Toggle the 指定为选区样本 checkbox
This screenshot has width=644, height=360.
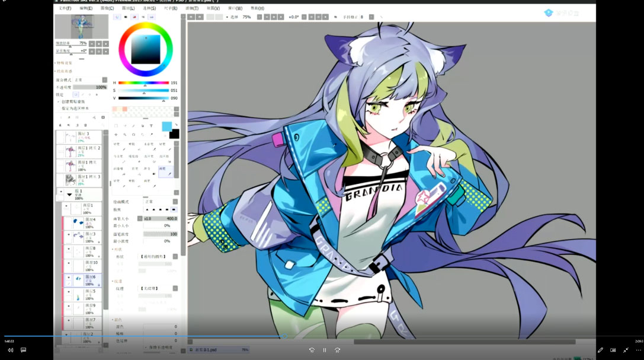[x=59, y=109]
